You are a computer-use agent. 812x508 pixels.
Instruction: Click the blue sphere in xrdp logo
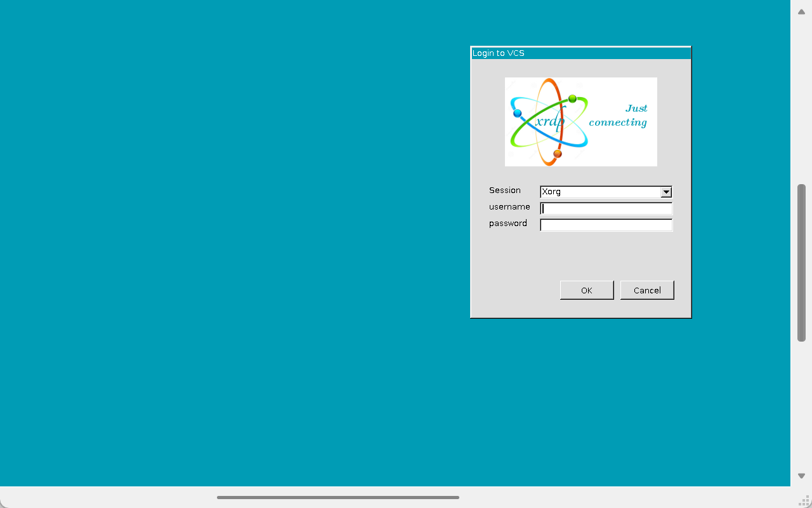tap(518, 113)
